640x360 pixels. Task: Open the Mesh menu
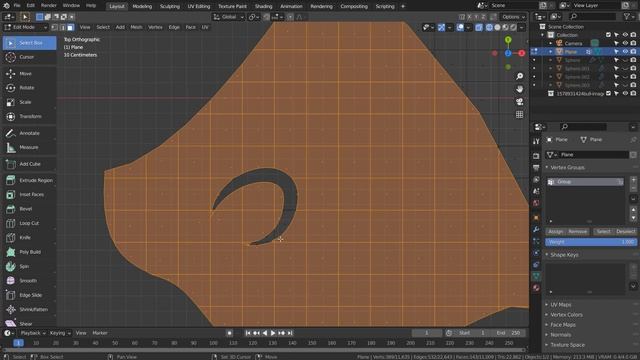coord(136,27)
